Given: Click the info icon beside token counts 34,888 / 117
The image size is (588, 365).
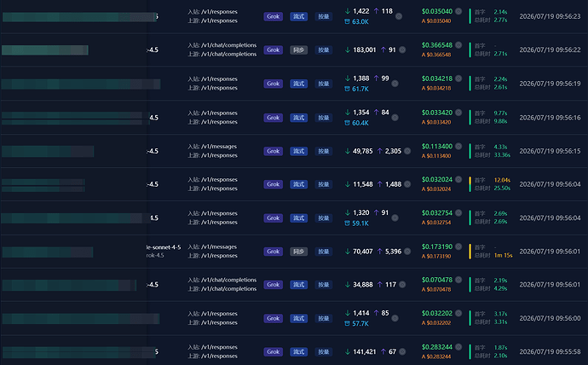Looking at the screenshot, I should (402, 285).
